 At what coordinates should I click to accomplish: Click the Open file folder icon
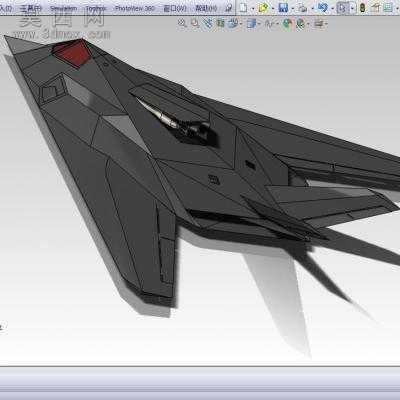pyautogui.click(x=263, y=8)
